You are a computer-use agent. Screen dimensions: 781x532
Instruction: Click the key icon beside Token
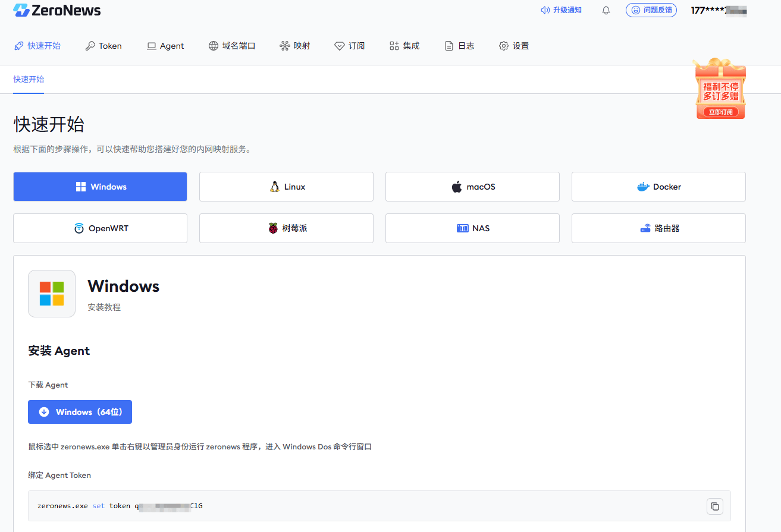(x=90, y=46)
